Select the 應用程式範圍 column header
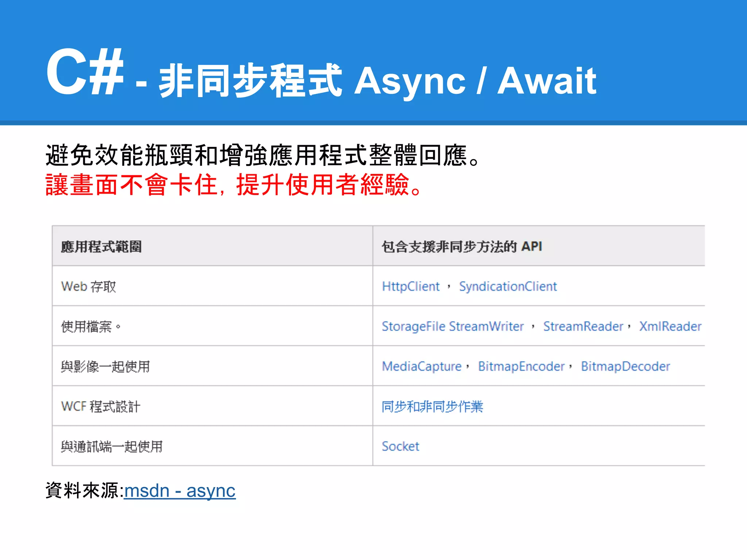This screenshot has height=560, width=747. pyautogui.click(x=212, y=246)
